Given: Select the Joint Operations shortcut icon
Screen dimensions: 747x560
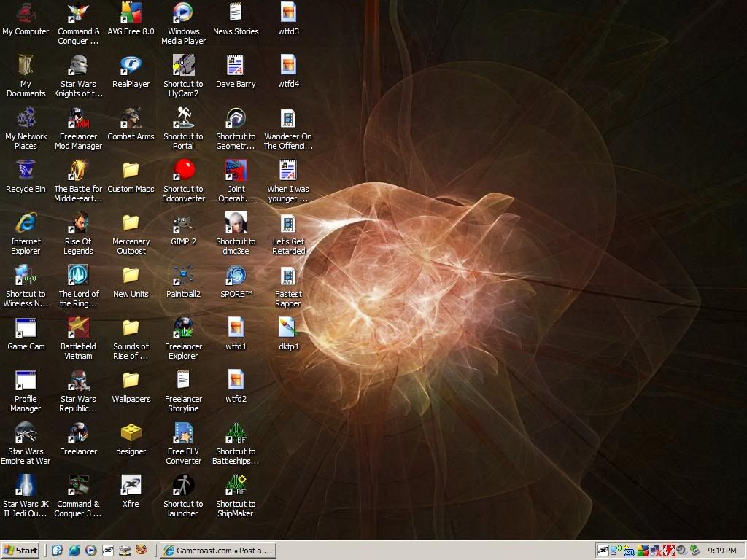Looking at the screenshot, I should click(x=236, y=170).
